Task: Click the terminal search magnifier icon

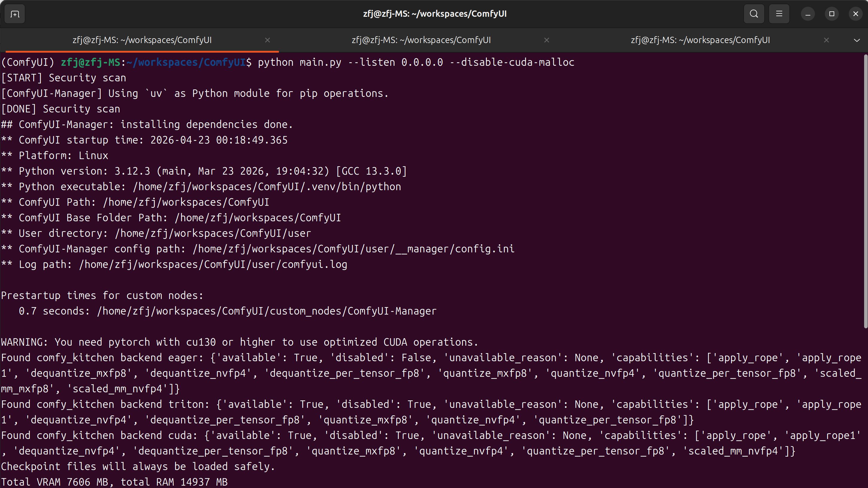Action: click(x=754, y=14)
